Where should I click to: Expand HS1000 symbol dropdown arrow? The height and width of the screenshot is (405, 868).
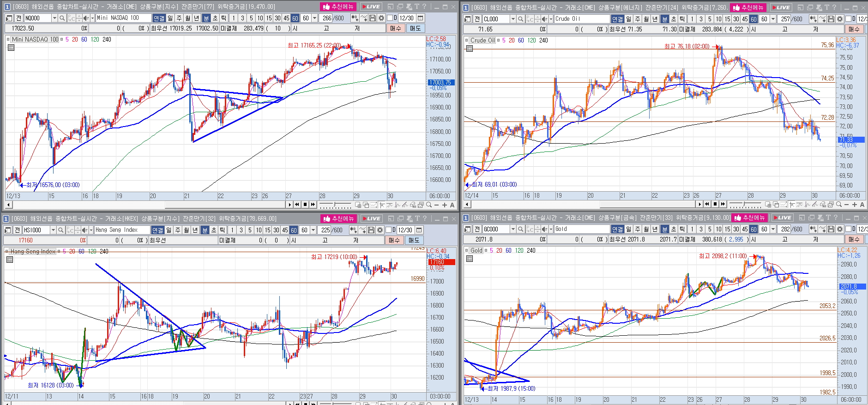[x=53, y=230]
